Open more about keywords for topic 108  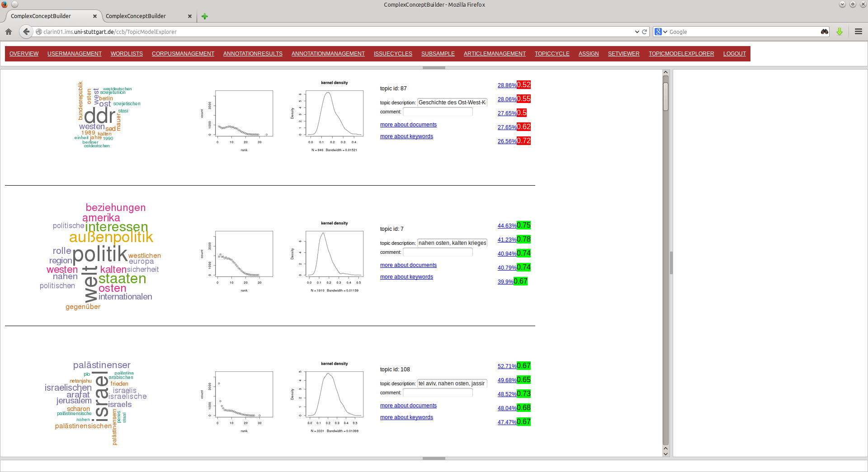coord(406,417)
